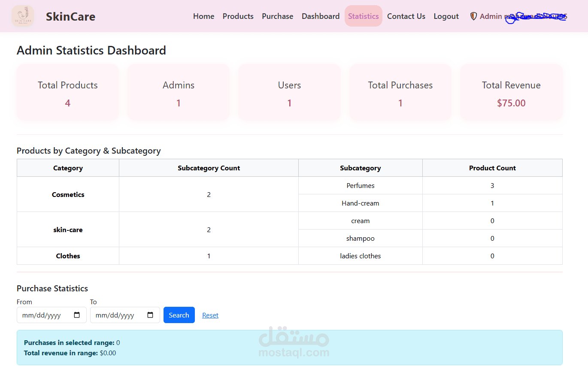Click the shampoo subcategory cell
588x366 pixels.
click(x=361, y=238)
